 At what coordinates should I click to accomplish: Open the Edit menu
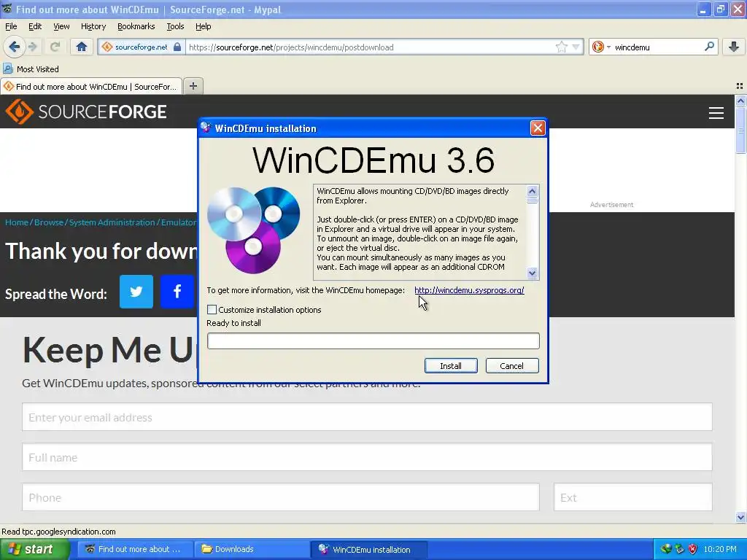pyautogui.click(x=35, y=26)
